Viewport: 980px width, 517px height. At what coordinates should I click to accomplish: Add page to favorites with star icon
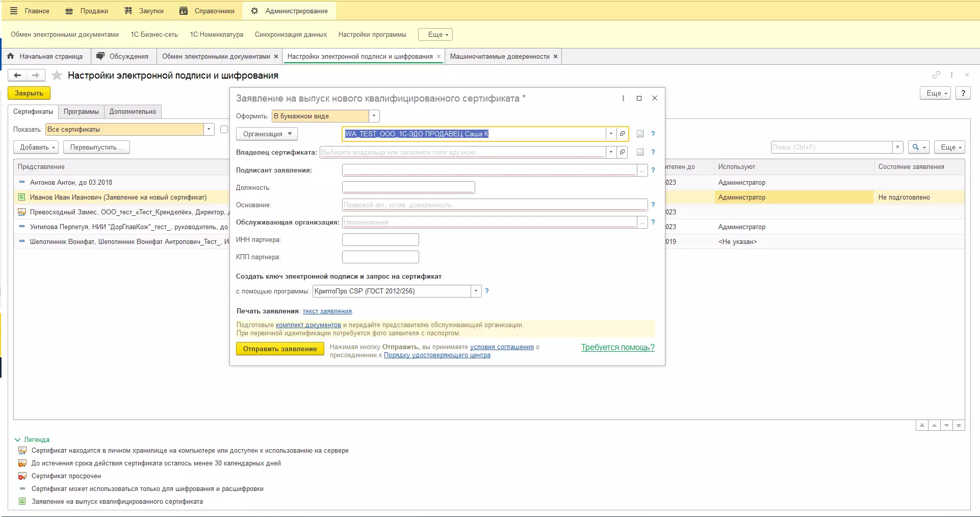57,76
